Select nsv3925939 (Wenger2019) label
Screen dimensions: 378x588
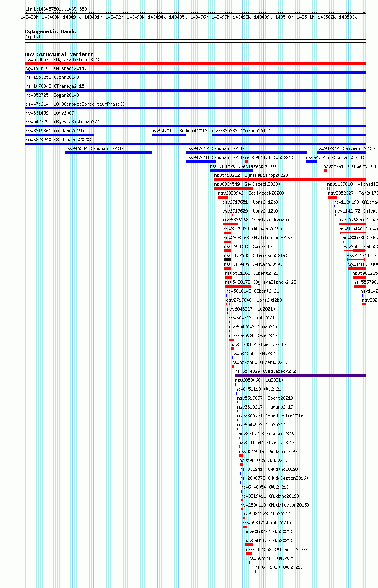[x=253, y=229]
